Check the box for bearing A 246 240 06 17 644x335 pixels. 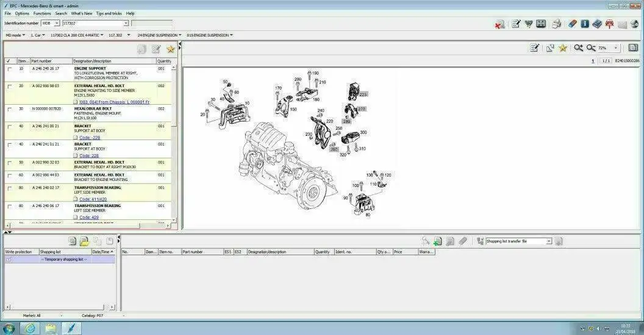(x=9, y=206)
